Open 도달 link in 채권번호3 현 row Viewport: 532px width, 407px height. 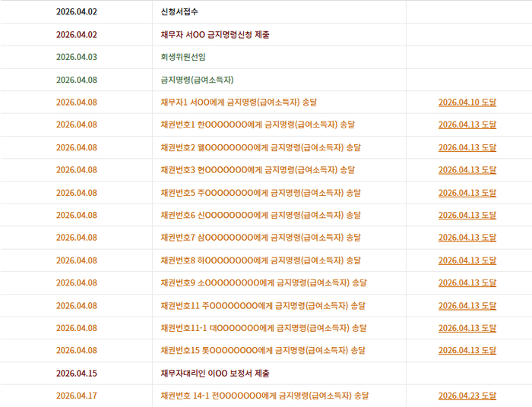click(x=467, y=170)
